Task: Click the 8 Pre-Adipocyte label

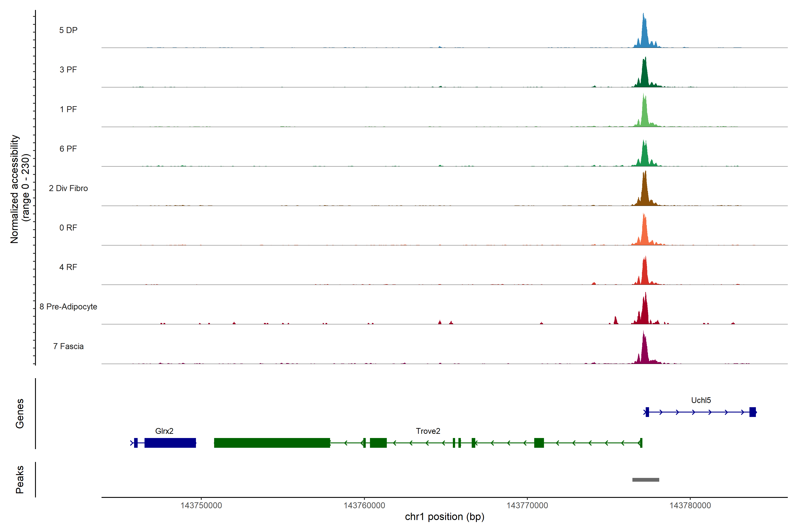Action: (x=68, y=307)
